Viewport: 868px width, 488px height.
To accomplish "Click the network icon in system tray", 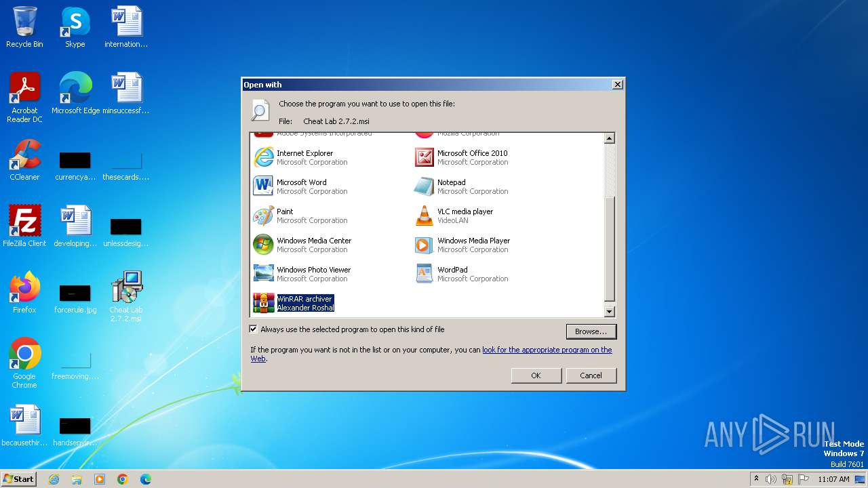I will coord(787,479).
